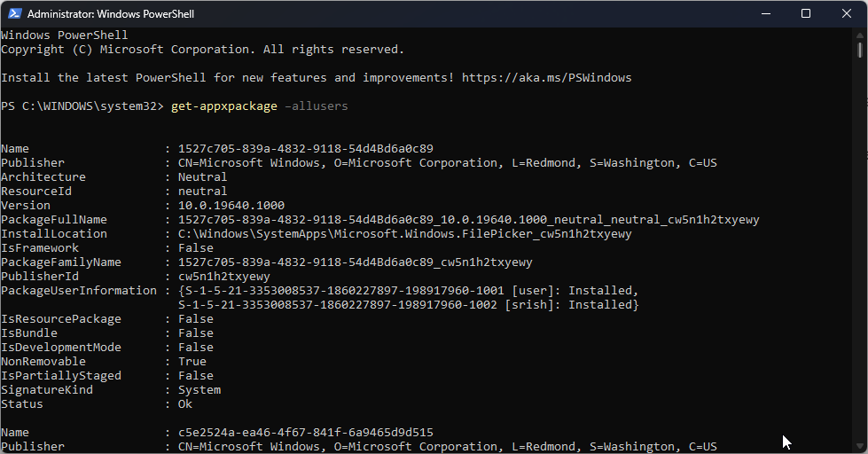Image resolution: width=868 pixels, height=454 pixels.
Task: Click the NonRemovable value True
Action: [x=192, y=361]
